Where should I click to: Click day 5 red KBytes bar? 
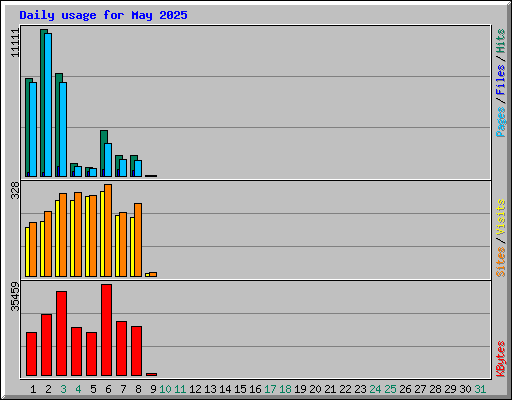[92, 354]
